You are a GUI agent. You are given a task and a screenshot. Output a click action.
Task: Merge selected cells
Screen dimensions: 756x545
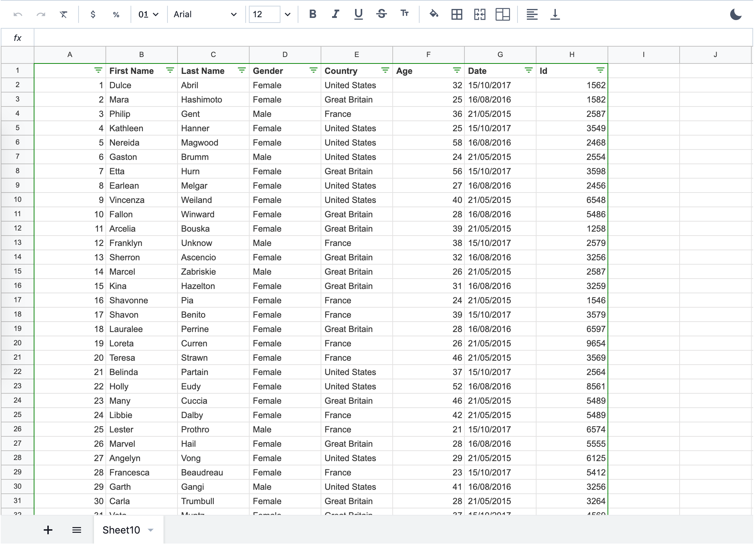click(479, 14)
